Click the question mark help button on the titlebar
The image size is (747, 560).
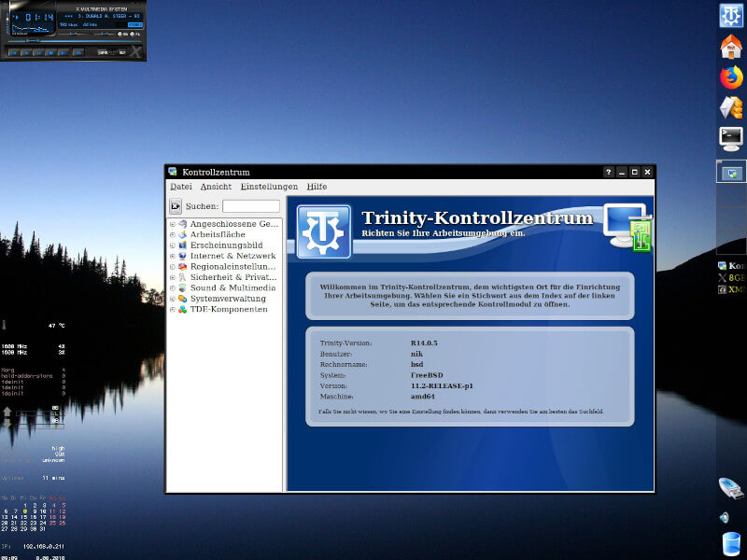(x=609, y=172)
